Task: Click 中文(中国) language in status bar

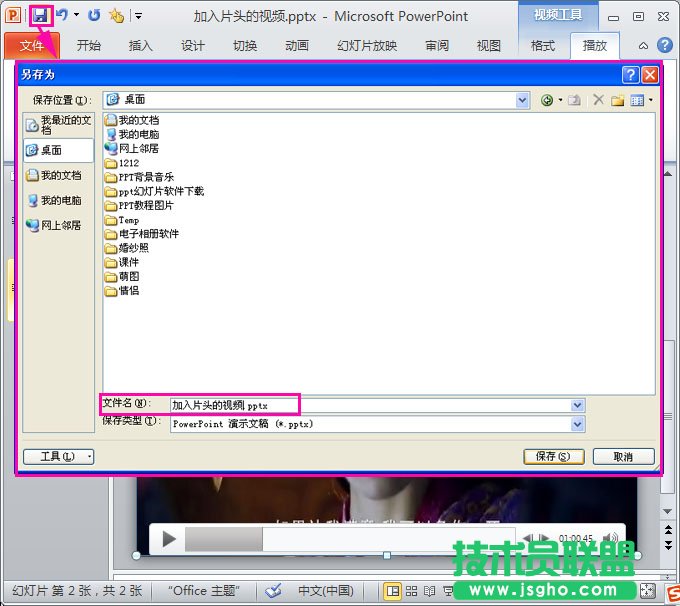Action: [x=326, y=590]
